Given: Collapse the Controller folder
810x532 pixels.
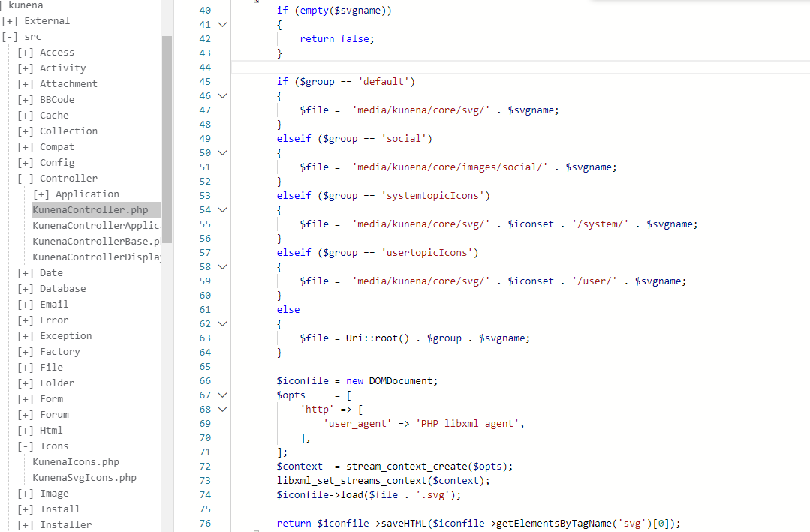Looking at the screenshot, I should [26, 179].
